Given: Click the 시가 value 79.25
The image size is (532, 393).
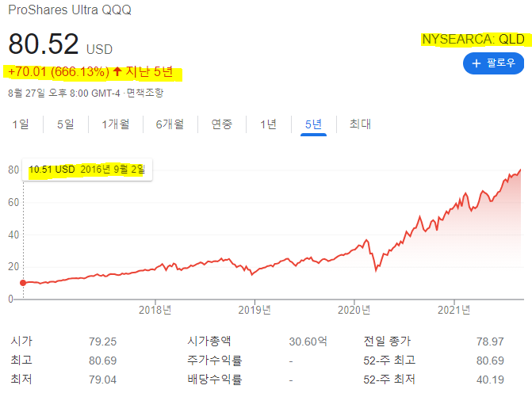Looking at the screenshot, I should (103, 341).
